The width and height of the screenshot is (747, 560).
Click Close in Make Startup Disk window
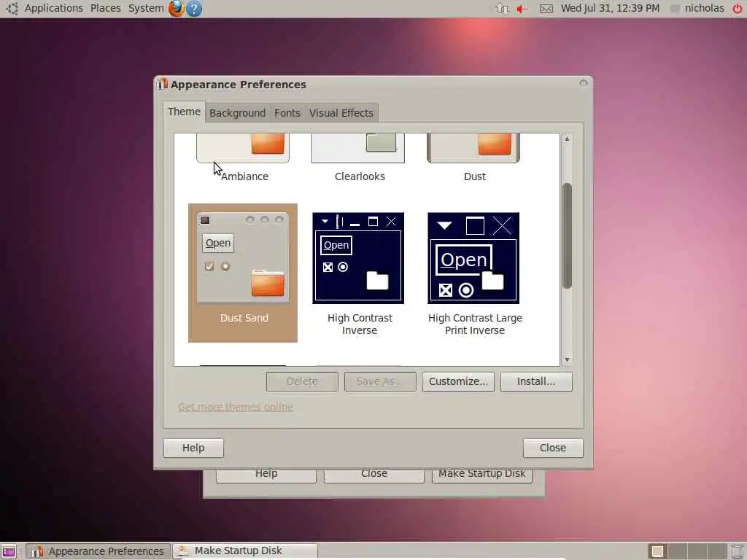374,475
